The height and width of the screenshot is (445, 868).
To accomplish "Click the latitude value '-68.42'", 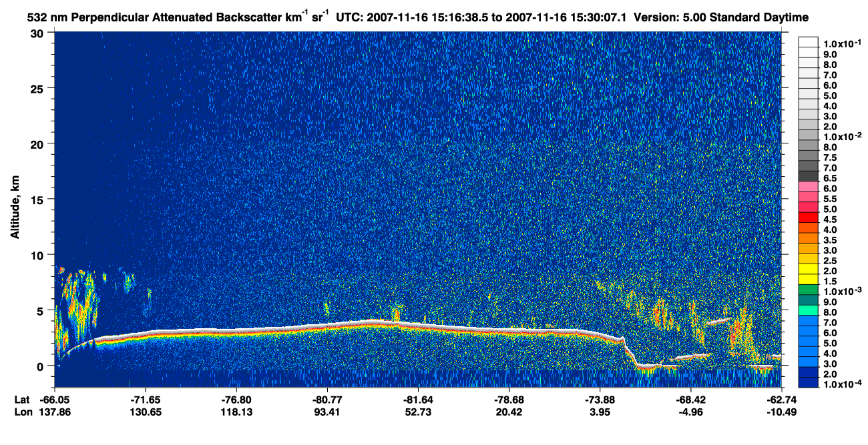I will [x=690, y=399].
